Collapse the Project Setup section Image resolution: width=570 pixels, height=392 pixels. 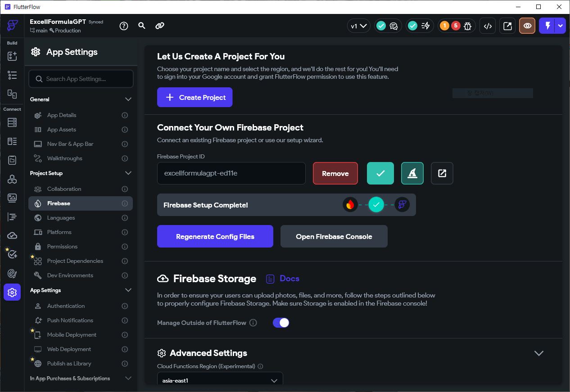pos(128,173)
